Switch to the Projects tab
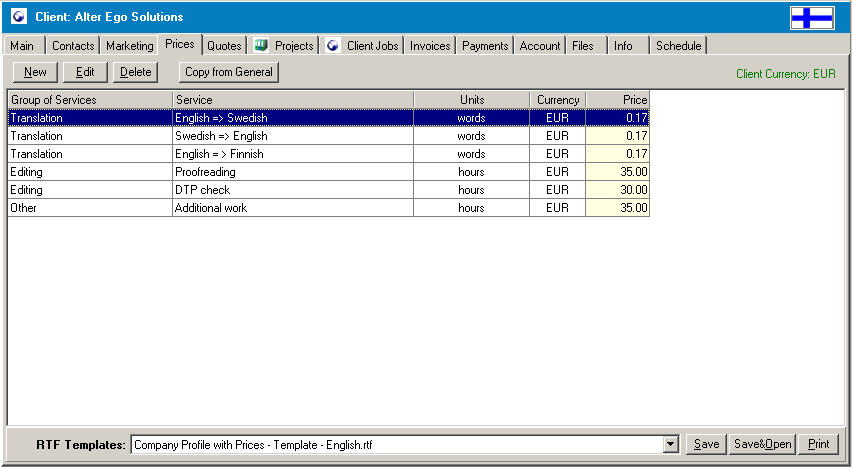The image size is (852, 467). tap(284, 46)
